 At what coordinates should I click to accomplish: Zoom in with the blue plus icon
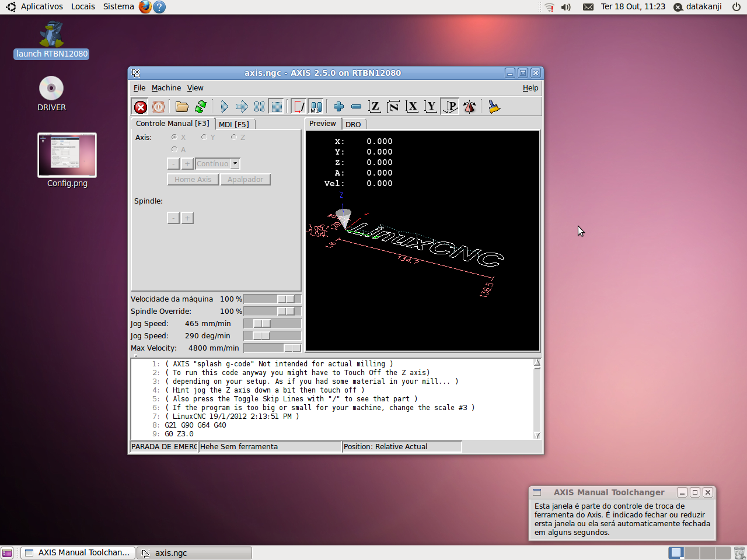(x=338, y=107)
